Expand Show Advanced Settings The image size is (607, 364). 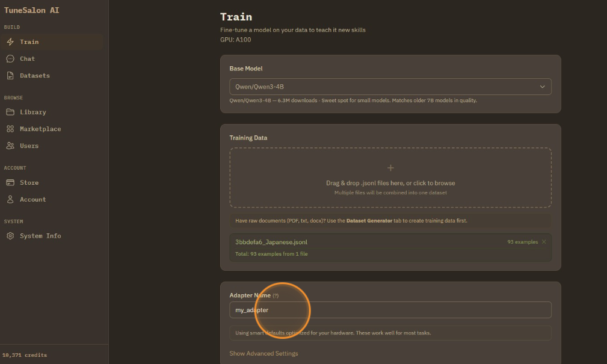pos(263,353)
